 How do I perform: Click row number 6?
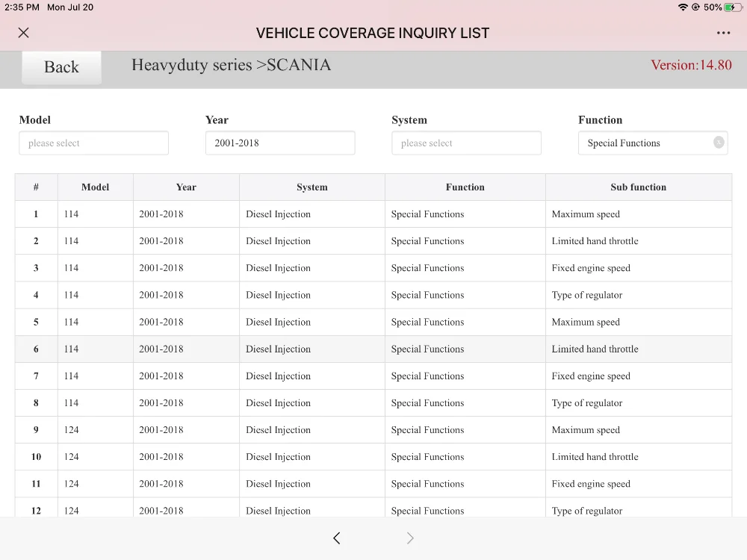tap(36, 349)
